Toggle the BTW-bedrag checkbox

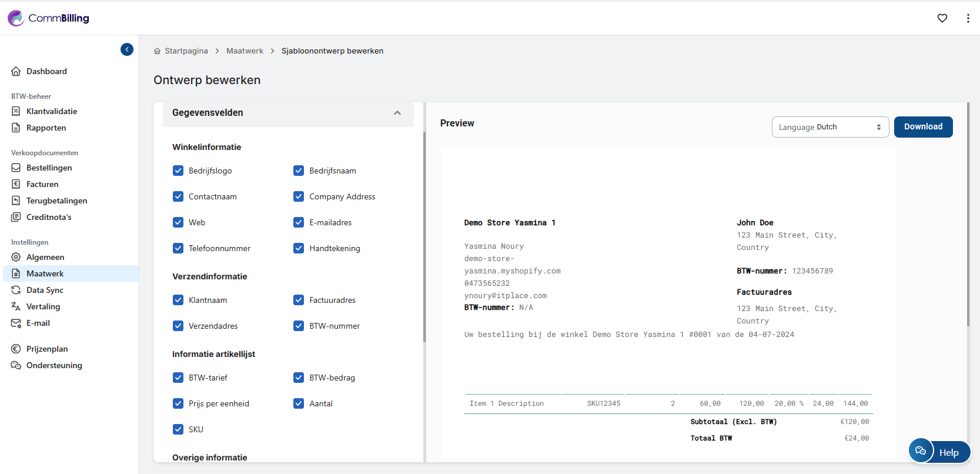click(299, 378)
